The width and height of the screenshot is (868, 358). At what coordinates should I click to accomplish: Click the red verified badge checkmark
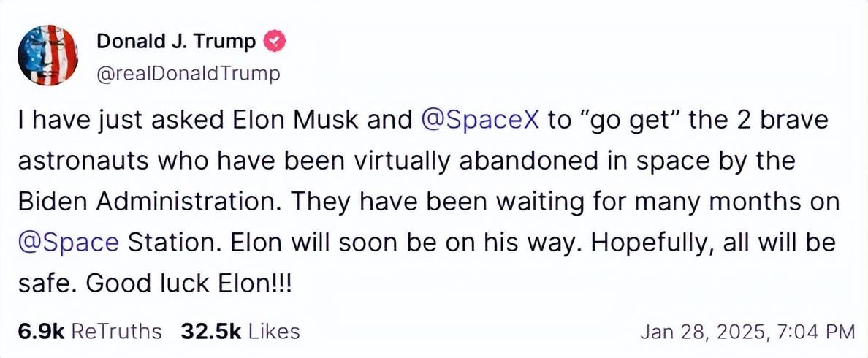(x=275, y=42)
